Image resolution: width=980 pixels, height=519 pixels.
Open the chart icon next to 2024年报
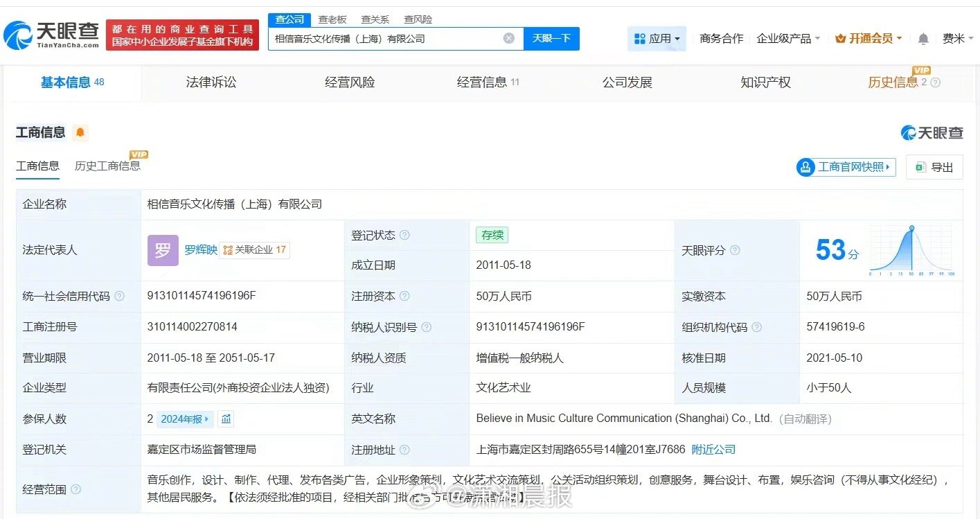(x=225, y=419)
